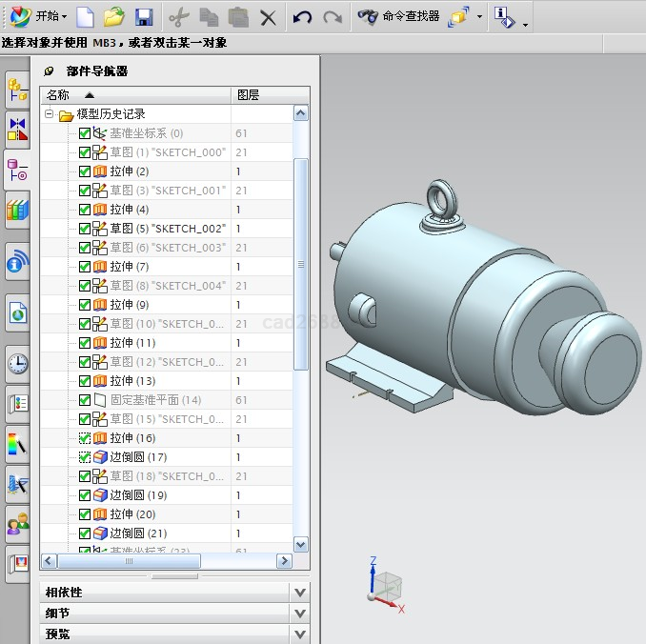Uncheck the 拉伸 (2) feature checkbox
The height and width of the screenshot is (644, 646).
[x=85, y=171]
